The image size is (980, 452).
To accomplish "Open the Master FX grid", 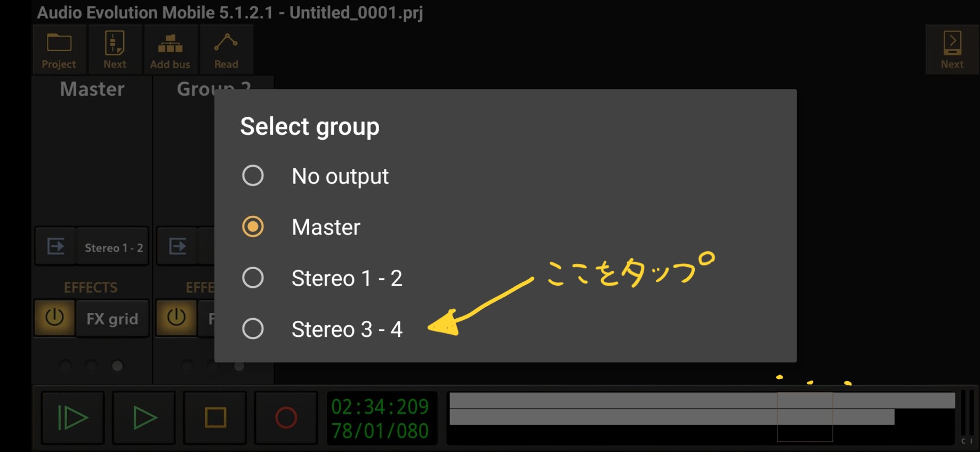I will click(x=113, y=319).
